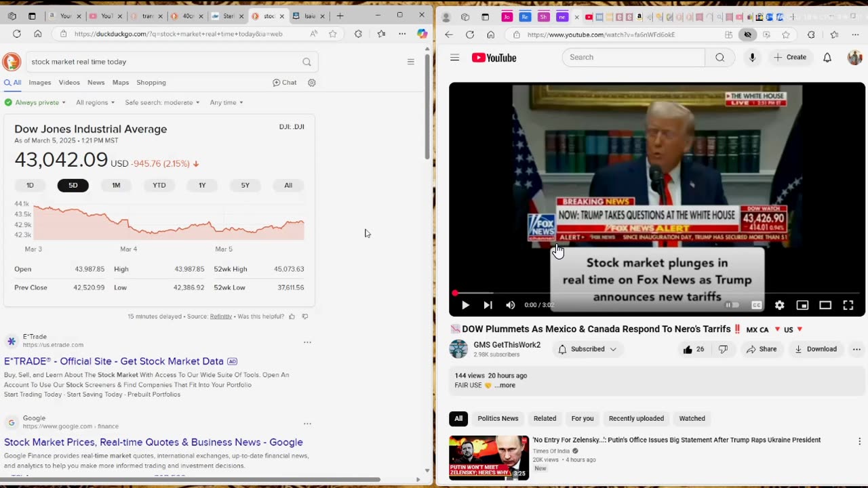Select the YTD chart range
The height and width of the screenshot is (488, 868).
click(x=159, y=185)
